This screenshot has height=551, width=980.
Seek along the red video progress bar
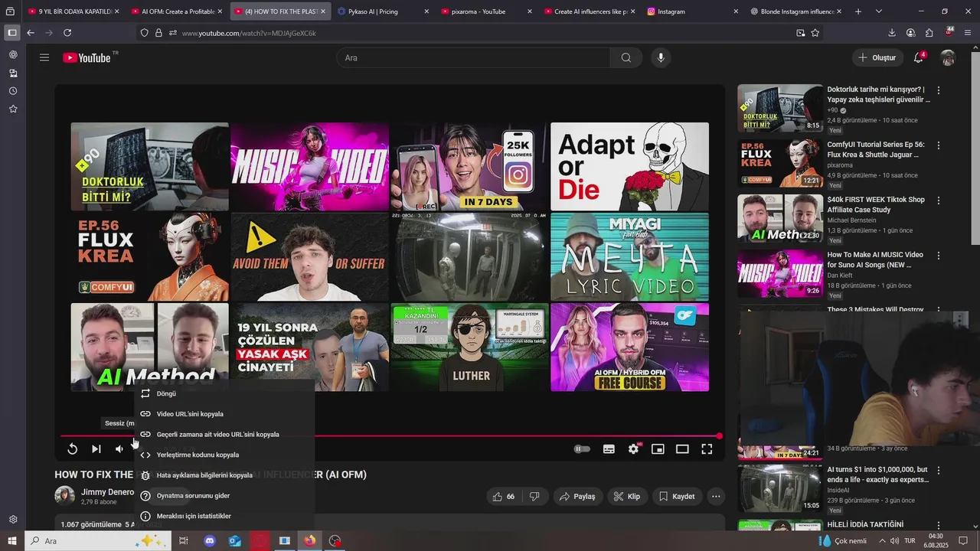(390, 436)
